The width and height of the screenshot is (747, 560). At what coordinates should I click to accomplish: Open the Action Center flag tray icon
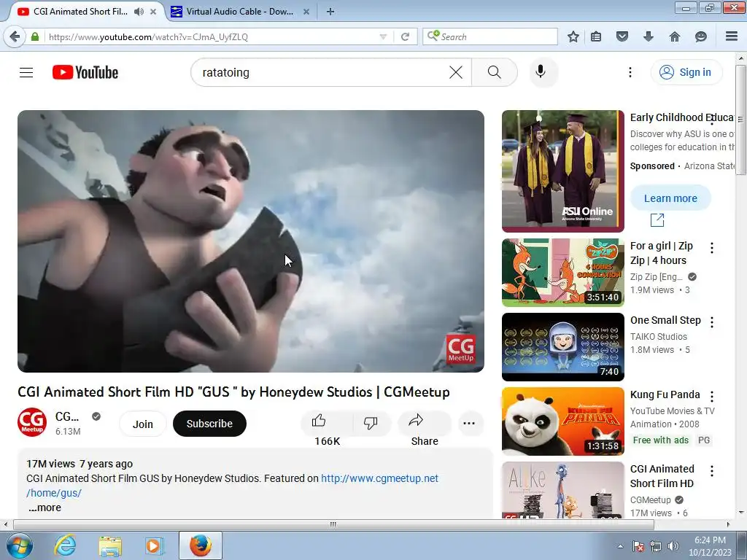click(x=638, y=546)
